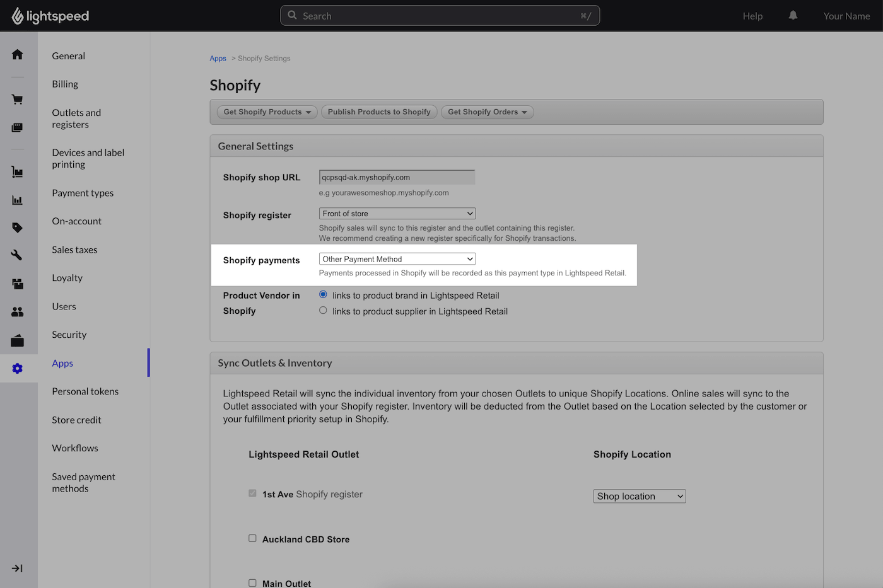Viewport: 883px width, 588px height.
Task: Open Shop location dropdown
Action: click(x=640, y=497)
